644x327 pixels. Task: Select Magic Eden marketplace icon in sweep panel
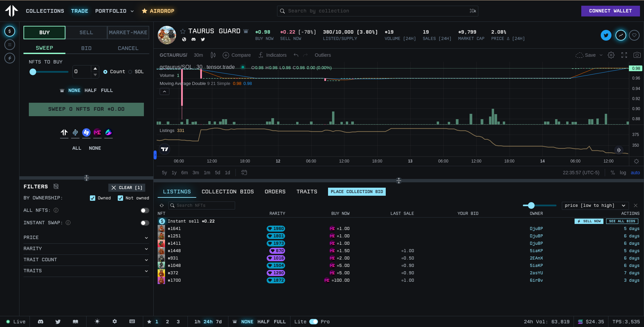[x=97, y=132]
